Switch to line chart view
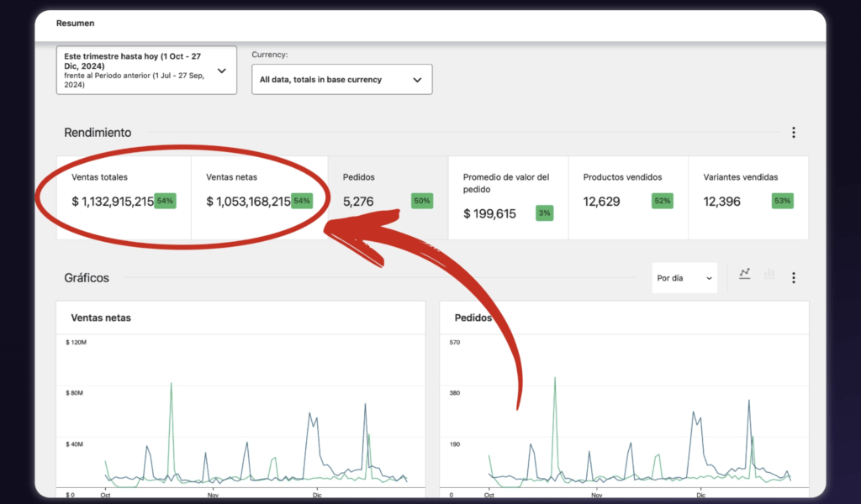Image resolution: width=861 pixels, height=504 pixels. 744,274
